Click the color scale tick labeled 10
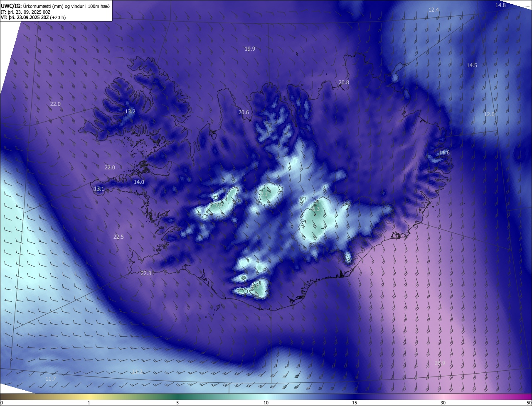This screenshot has height=406, width=532. (266, 403)
